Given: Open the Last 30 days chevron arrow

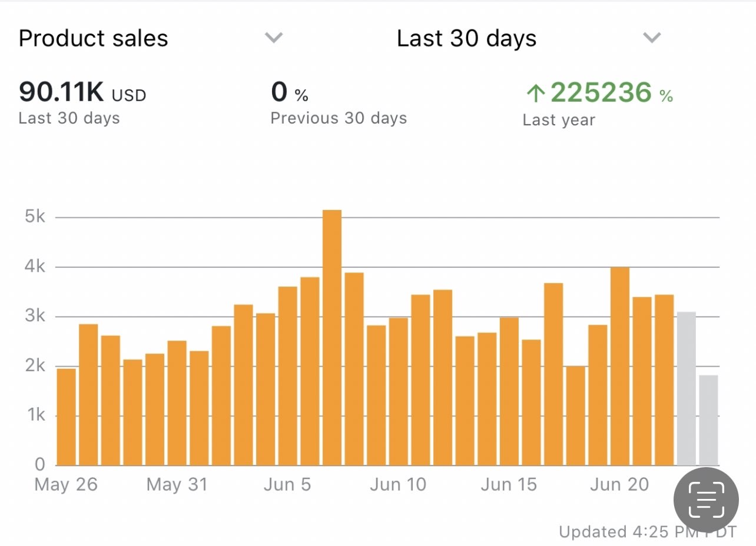Looking at the screenshot, I should [x=651, y=38].
